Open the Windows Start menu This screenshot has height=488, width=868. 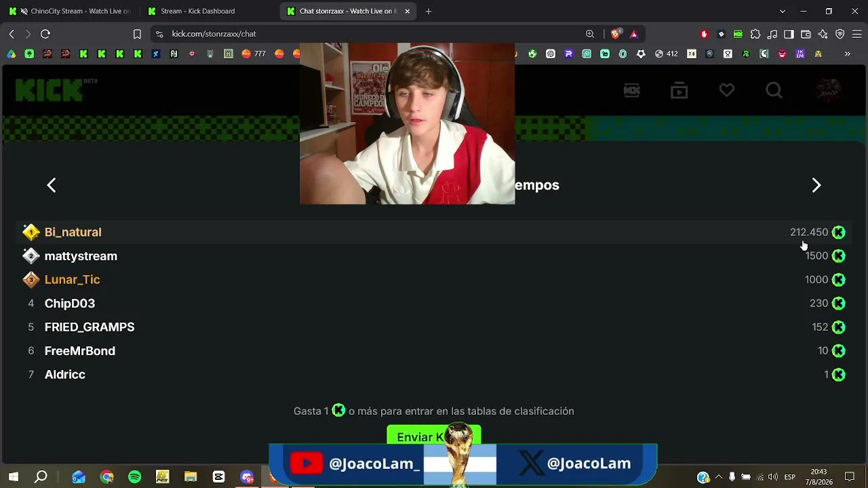tap(14, 477)
